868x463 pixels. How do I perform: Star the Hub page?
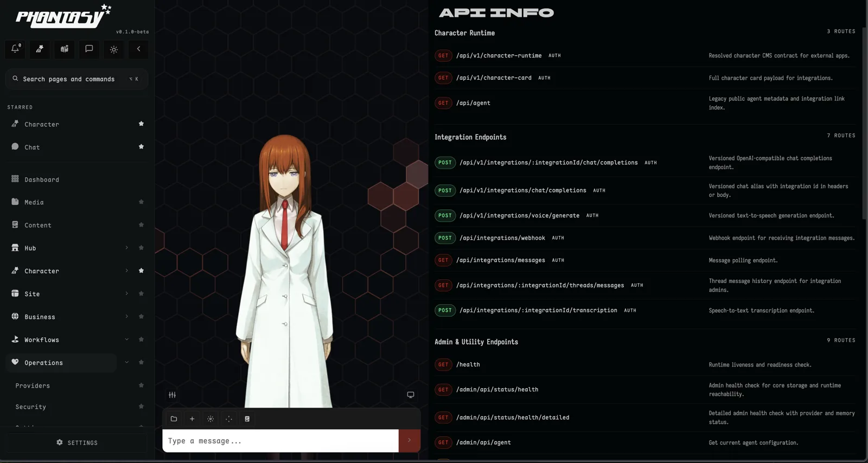click(x=141, y=248)
